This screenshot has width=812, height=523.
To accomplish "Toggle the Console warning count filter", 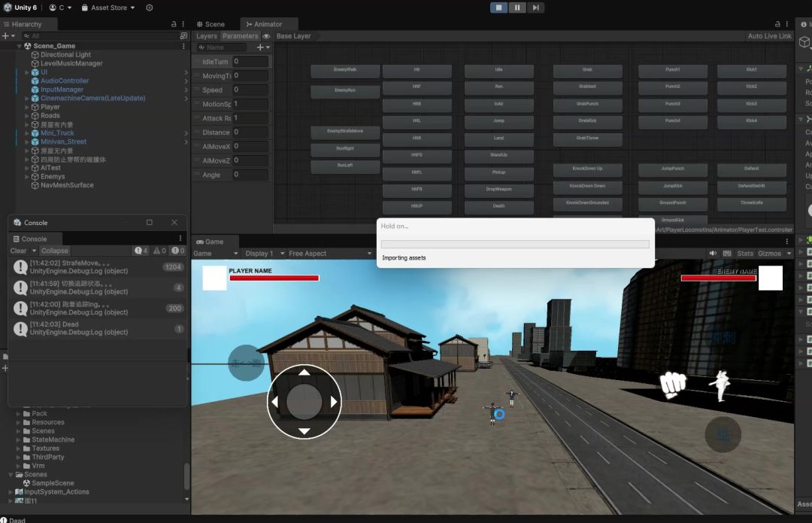I will [x=159, y=251].
